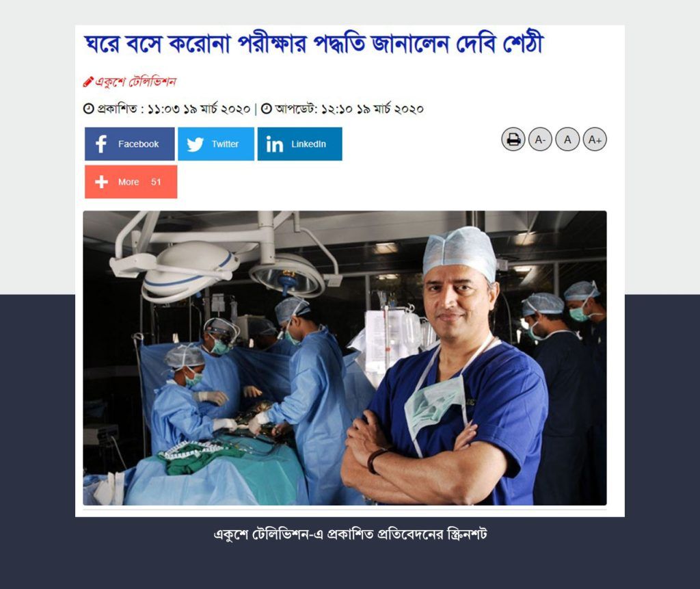Click the LinkedIn in logo icon

click(275, 144)
